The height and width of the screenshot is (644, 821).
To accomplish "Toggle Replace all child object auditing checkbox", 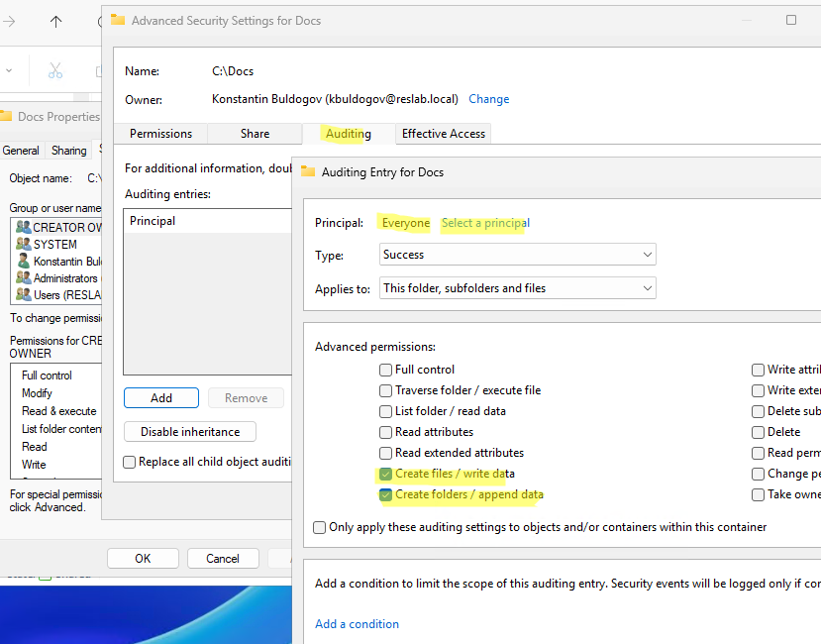I will click(130, 462).
